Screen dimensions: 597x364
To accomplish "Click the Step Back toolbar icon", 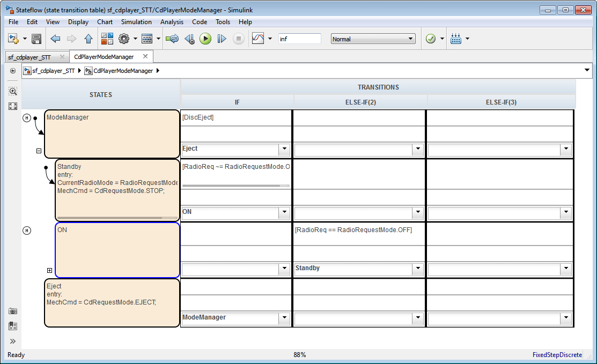I will pyautogui.click(x=189, y=39).
